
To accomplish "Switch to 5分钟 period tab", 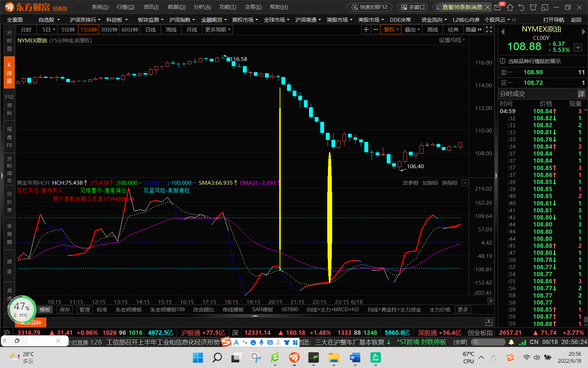I will tap(68, 30).
